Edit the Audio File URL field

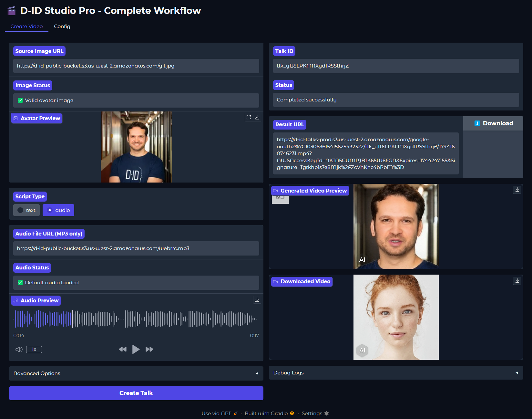coord(136,248)
